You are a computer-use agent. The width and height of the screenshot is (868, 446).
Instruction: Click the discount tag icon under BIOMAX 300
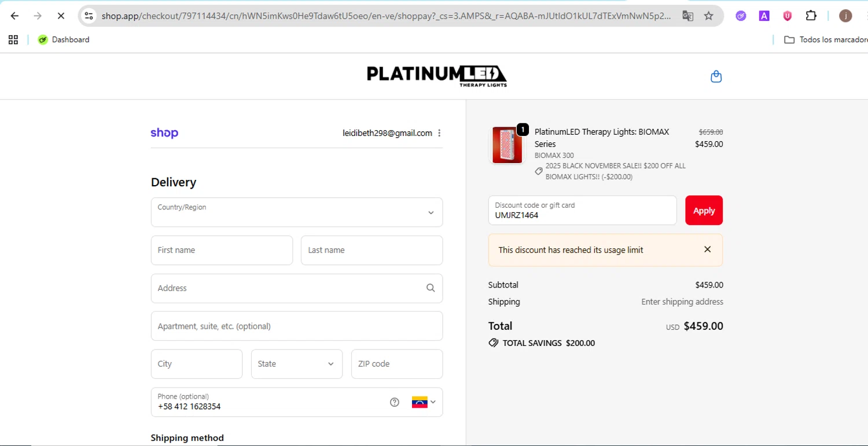coord(539,171)
